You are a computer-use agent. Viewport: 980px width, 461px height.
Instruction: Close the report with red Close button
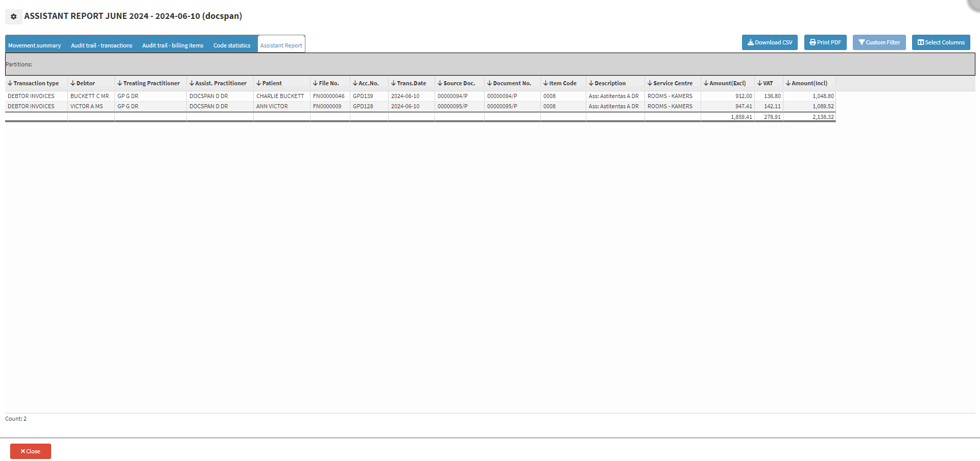tap(31, 451)
